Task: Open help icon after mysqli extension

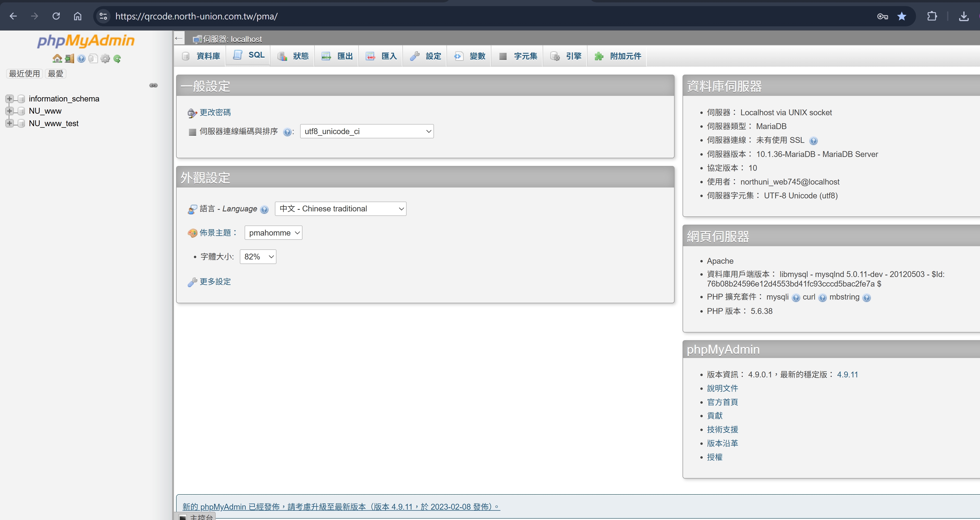Action: [x=796, y=298]
